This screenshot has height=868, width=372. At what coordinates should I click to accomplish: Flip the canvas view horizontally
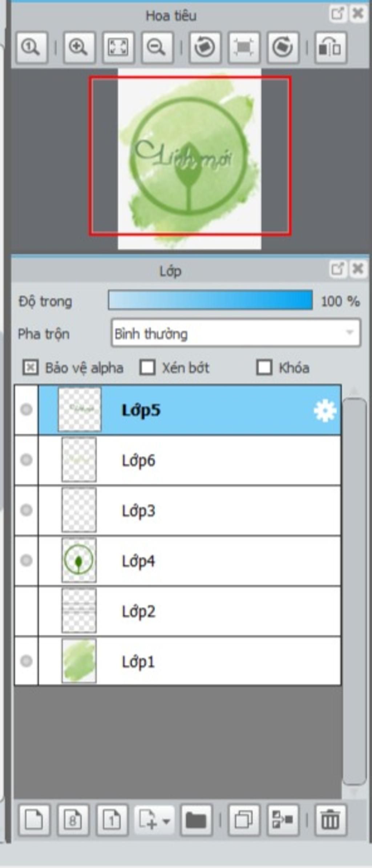[330, 47]
